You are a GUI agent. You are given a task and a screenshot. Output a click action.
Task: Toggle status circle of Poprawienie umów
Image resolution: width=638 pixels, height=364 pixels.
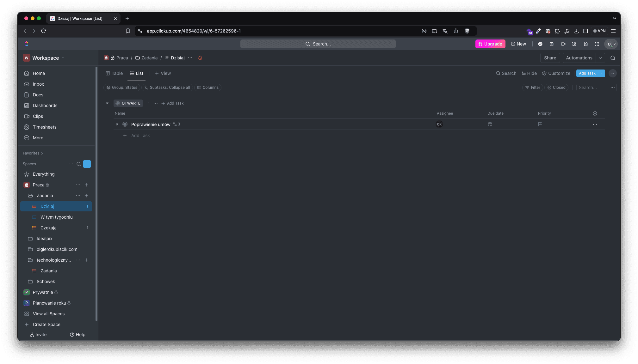125,124
